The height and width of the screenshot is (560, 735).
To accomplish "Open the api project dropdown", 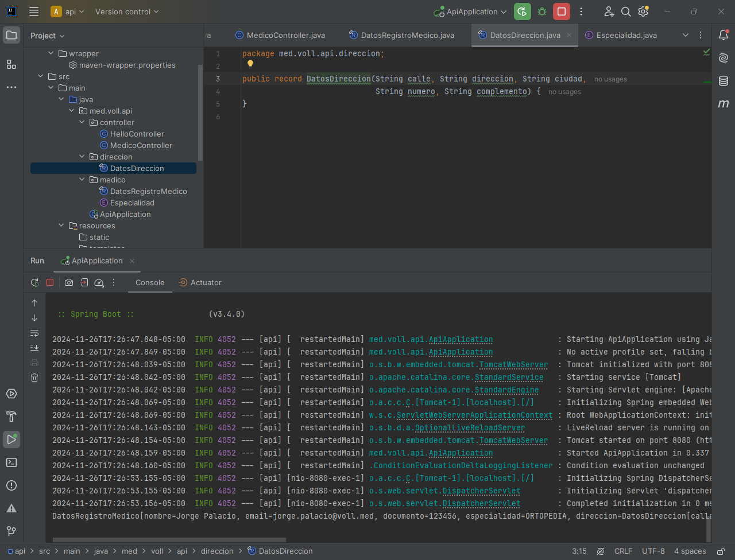I will 68,11.
